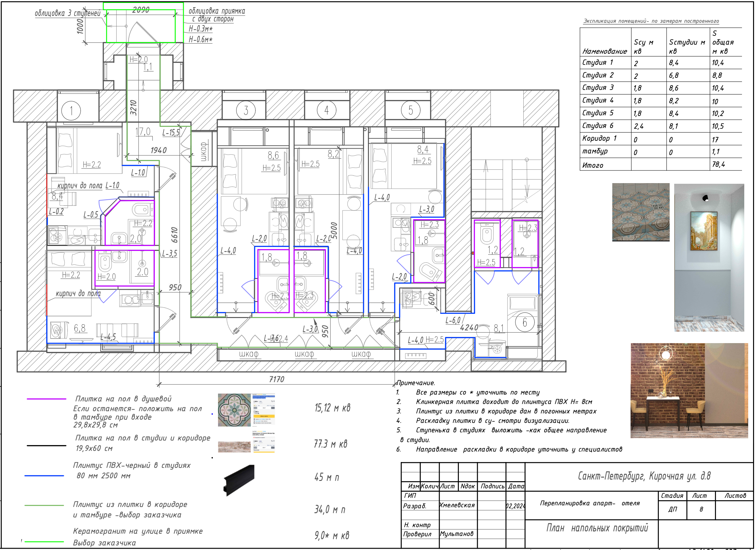The width and height of the screenshot is (756, 550).
Task: Click the patterned shower tile sample in legend
Action: 234,410
